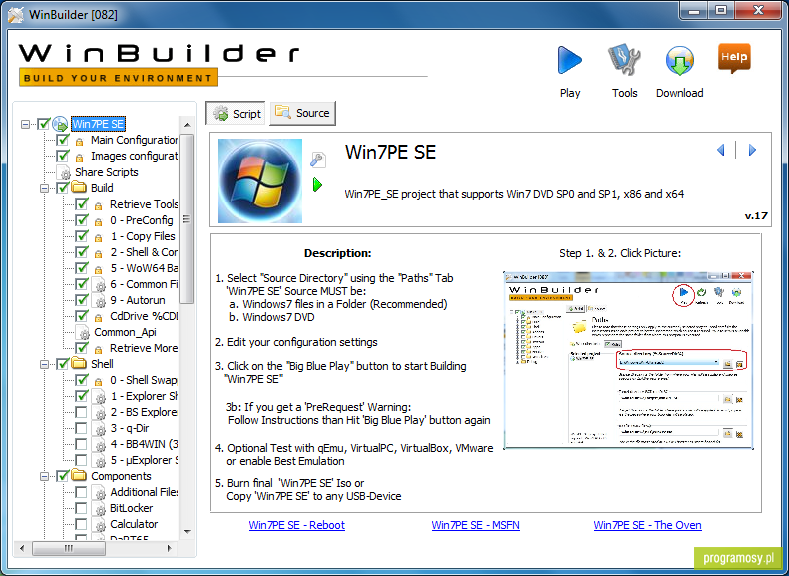Open the Tools wrench icon

pos(624,60)
